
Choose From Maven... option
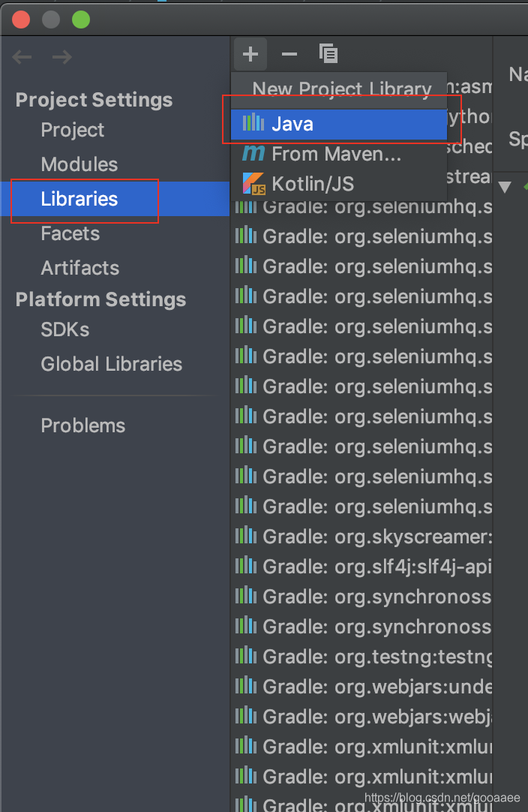click(x=336, y=154)
